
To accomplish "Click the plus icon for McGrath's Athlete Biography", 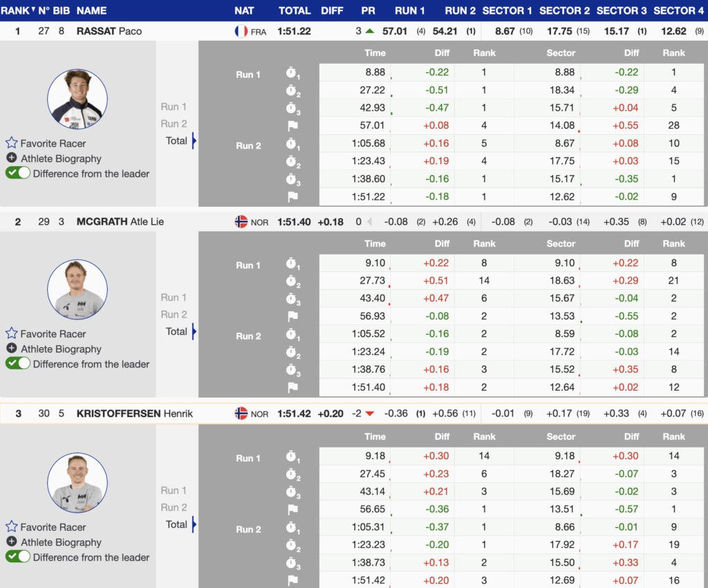I will [12, 349].
